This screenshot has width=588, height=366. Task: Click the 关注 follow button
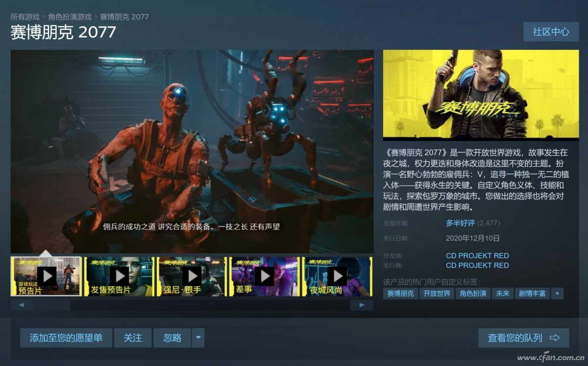tap(133, 338)
